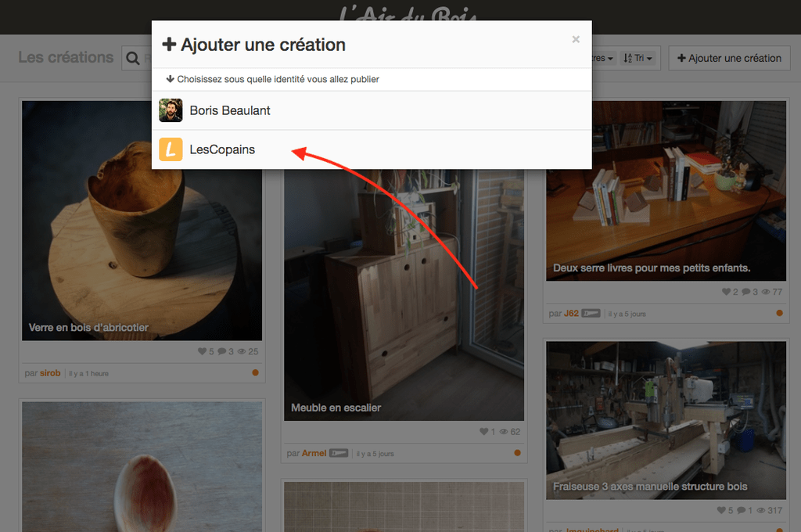The height and width of the screenshot is (532, 801).
Task: Click orange dot on Armel card footer
Action: [x=518, y=453]
